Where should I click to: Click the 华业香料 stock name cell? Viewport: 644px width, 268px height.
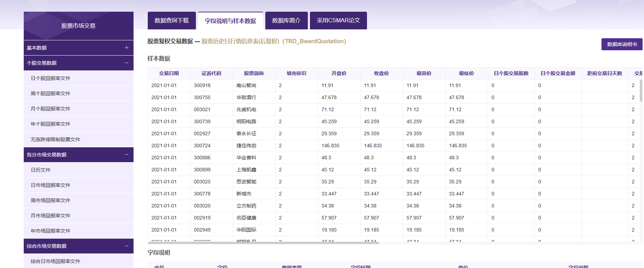click(x=254, y=158)
